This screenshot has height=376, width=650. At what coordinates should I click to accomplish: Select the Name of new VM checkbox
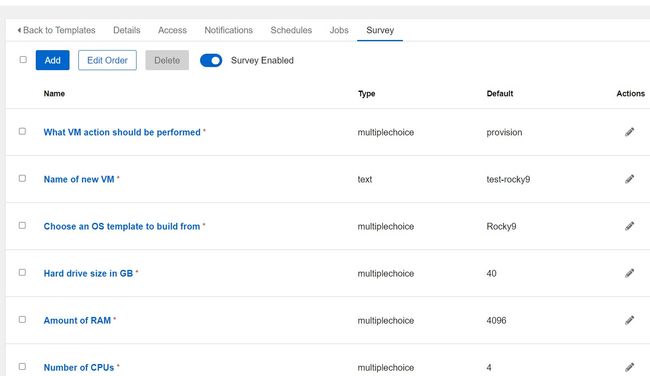point(22,178)
